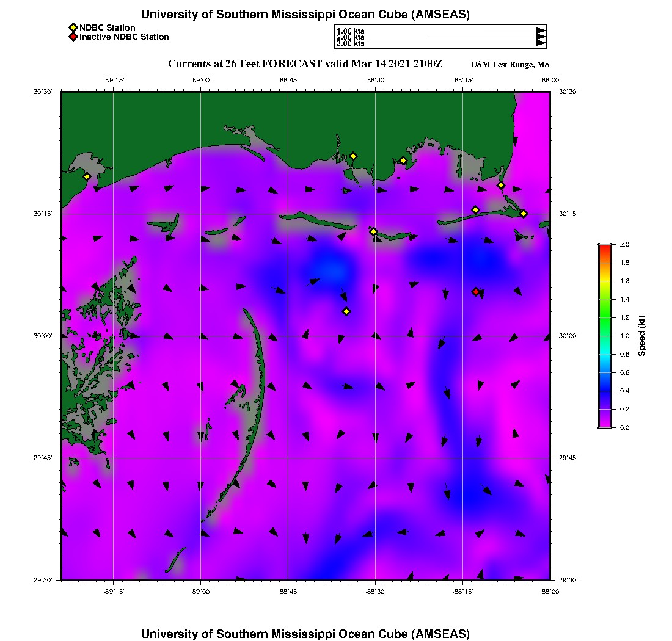The height and width of the screenshot is (641, 672).
Task: Select the red diamond in the Inactive NDBC Station legend
Action: pos(73,37)
